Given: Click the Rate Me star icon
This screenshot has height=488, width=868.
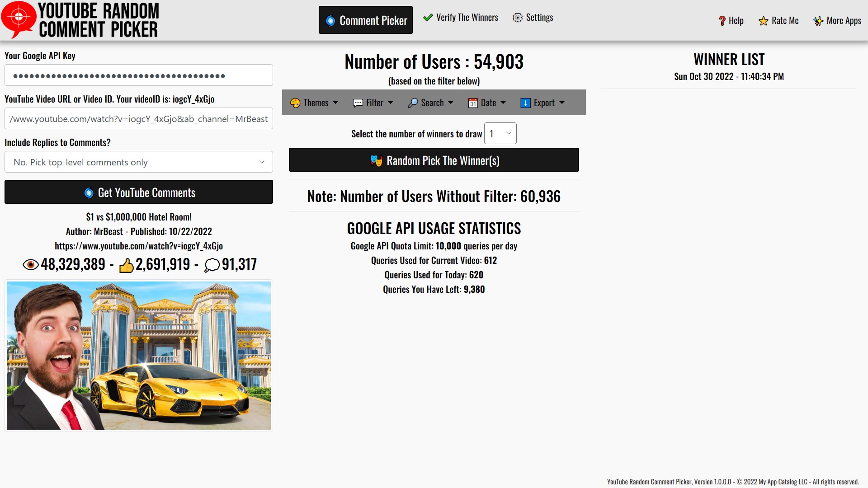Looking at the screenshot, I should coord(764,21).
